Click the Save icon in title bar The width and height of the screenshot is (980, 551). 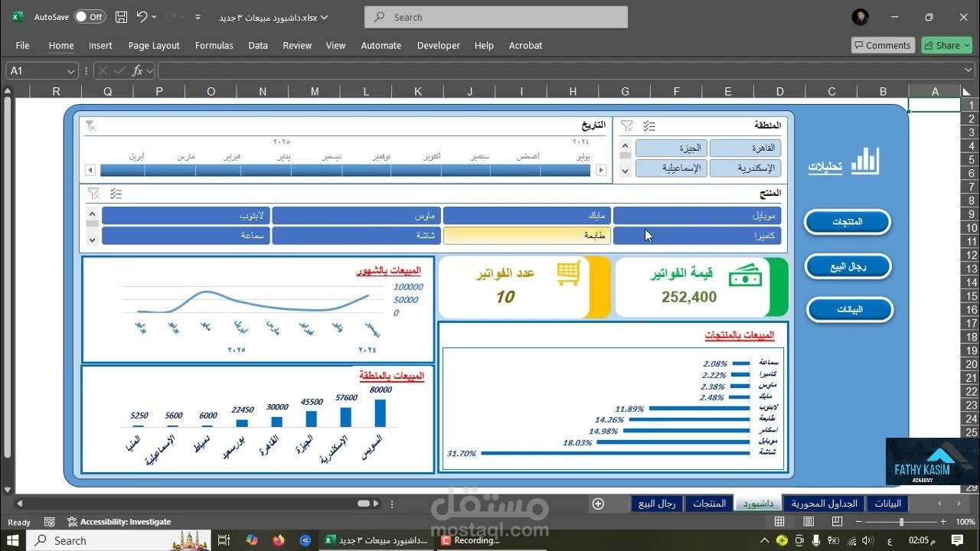pos(121,17)
